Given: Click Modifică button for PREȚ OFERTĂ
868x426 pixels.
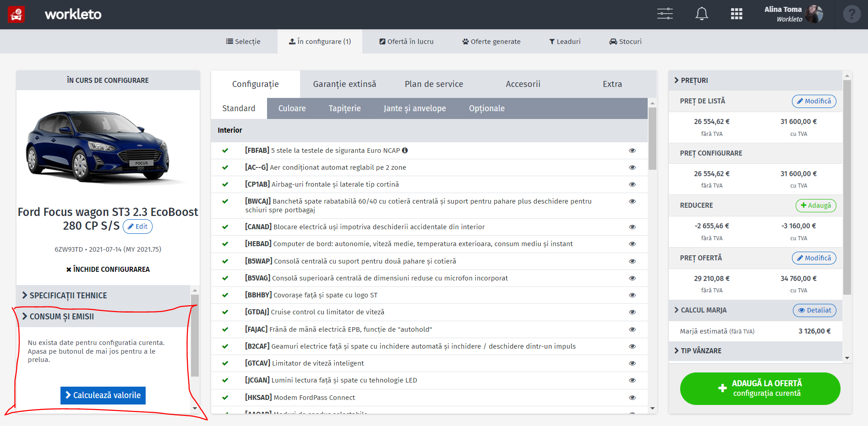Looking at the screenshot, I should [814, 258].
